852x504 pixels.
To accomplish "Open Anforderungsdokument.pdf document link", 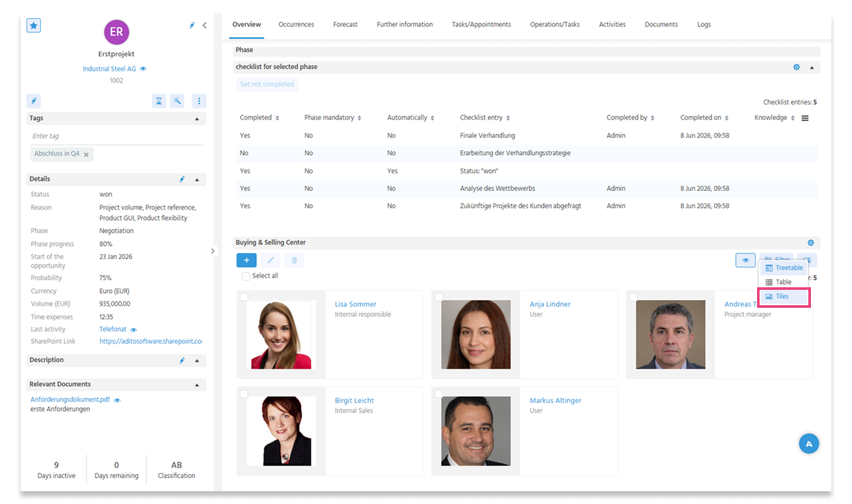I will coord(70,399).
